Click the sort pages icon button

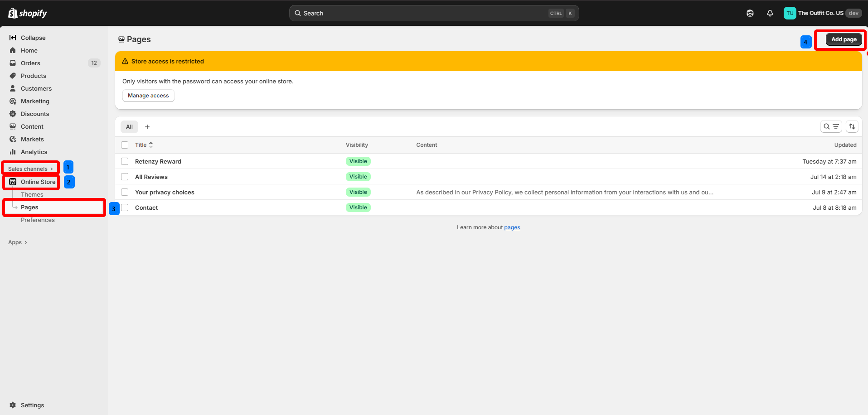852,127
